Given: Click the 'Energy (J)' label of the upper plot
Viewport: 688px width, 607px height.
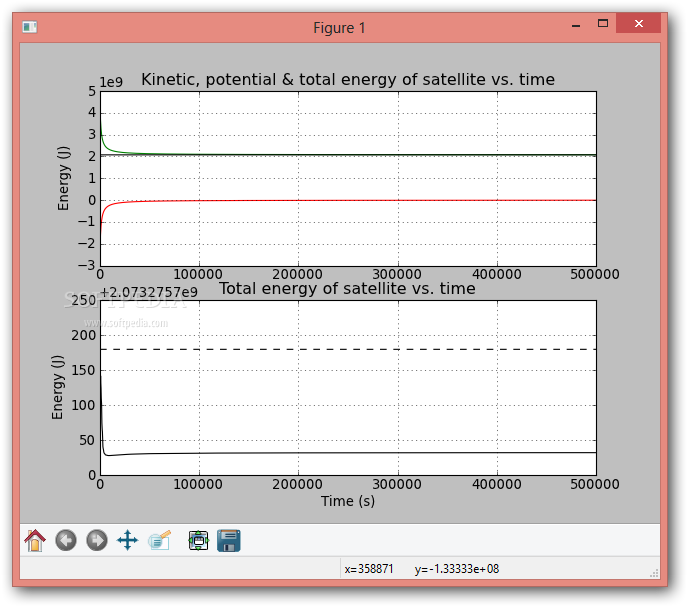Looking at the screenshot, I should [63, 178].
